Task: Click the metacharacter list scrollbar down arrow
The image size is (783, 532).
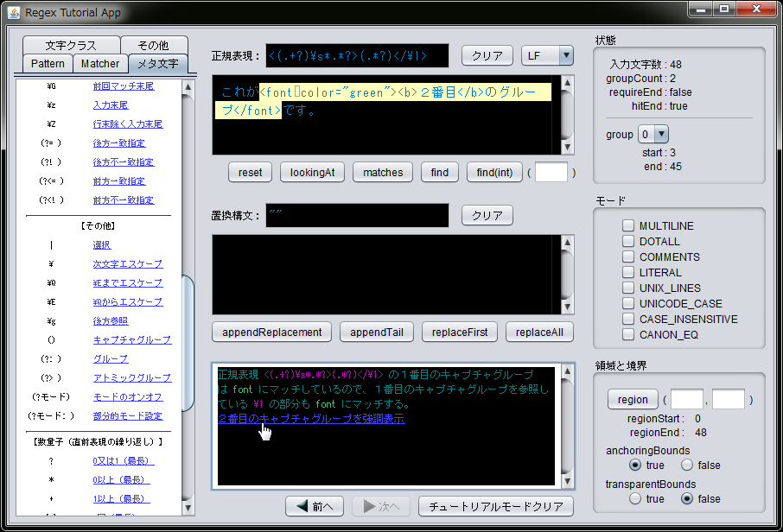Action: click(188, 508)
